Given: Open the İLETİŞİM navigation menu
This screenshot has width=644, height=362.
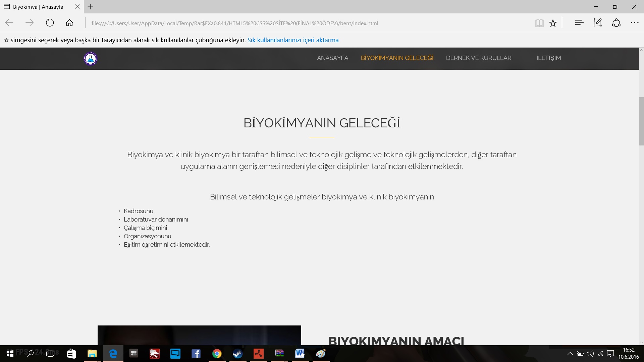Looking at the screenshot, I should pos(549,58).
